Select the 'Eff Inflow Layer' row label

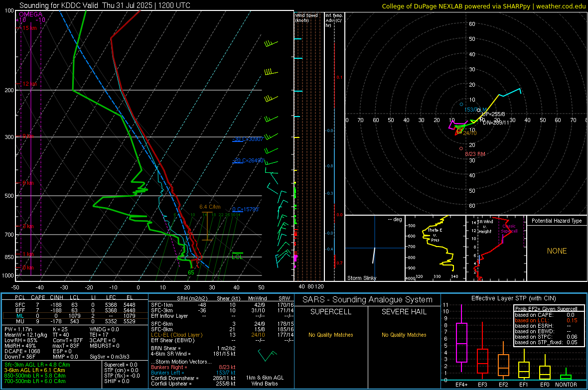(169, 316)
